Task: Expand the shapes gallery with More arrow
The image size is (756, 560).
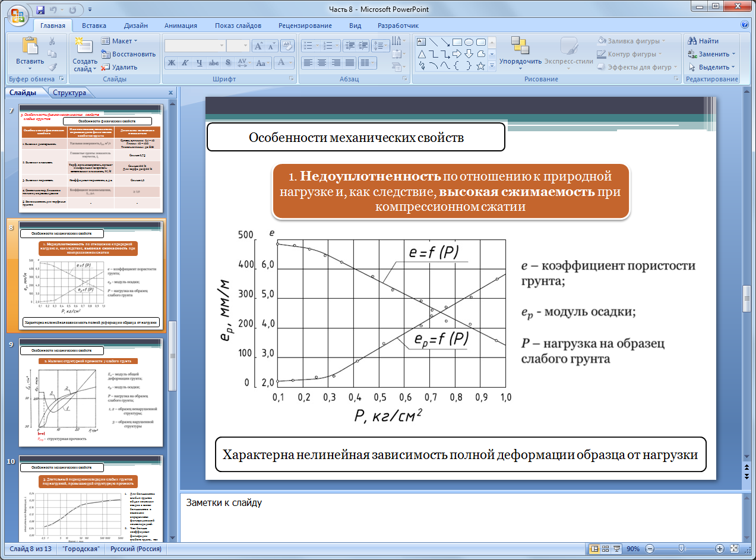Action: (x=492, y=67)
